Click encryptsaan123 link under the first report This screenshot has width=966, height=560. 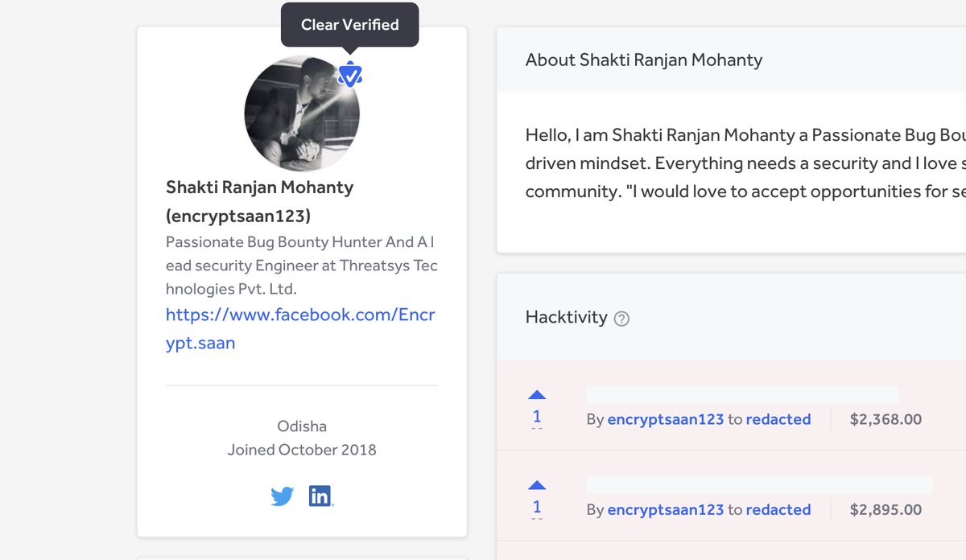pyautogui.click(x=666, y=419)
